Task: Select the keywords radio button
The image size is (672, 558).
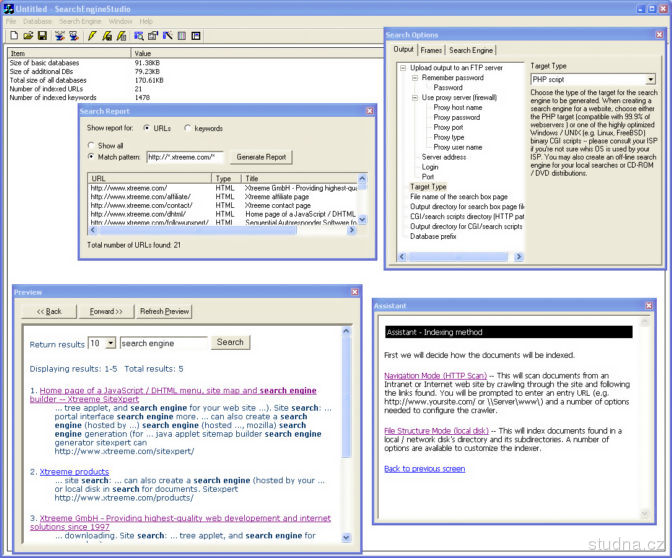Action: pyautogui.click(x=187, y=129)
